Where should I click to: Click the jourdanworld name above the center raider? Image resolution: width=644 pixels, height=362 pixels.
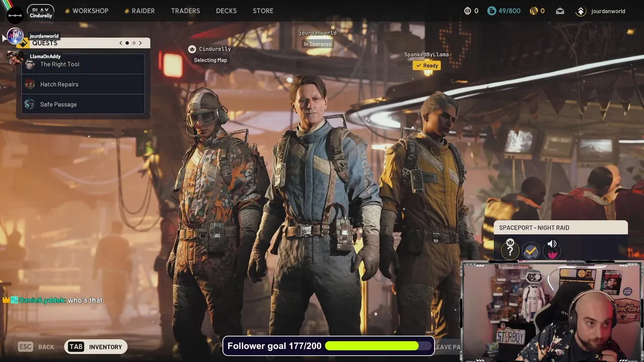click(317, 33)
